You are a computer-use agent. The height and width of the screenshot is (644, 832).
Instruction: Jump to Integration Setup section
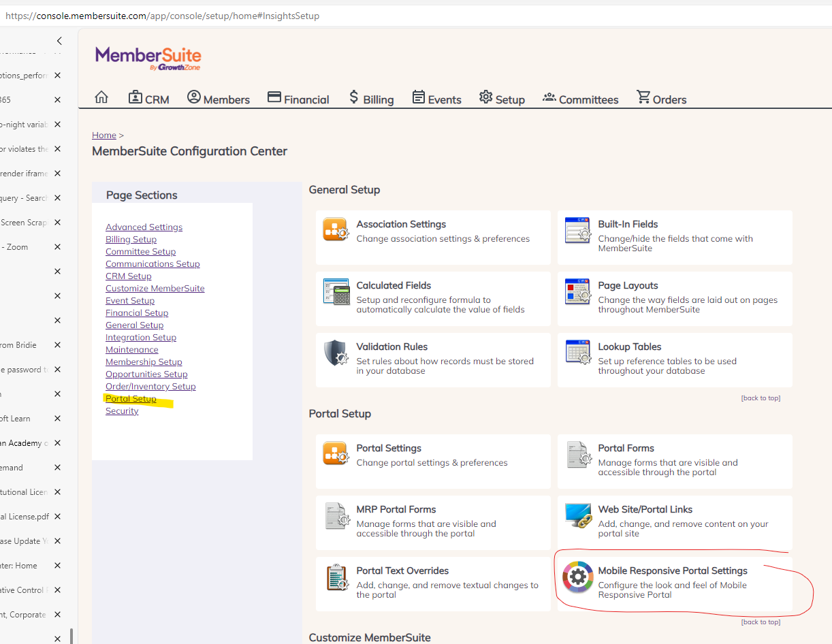(141, 337)
